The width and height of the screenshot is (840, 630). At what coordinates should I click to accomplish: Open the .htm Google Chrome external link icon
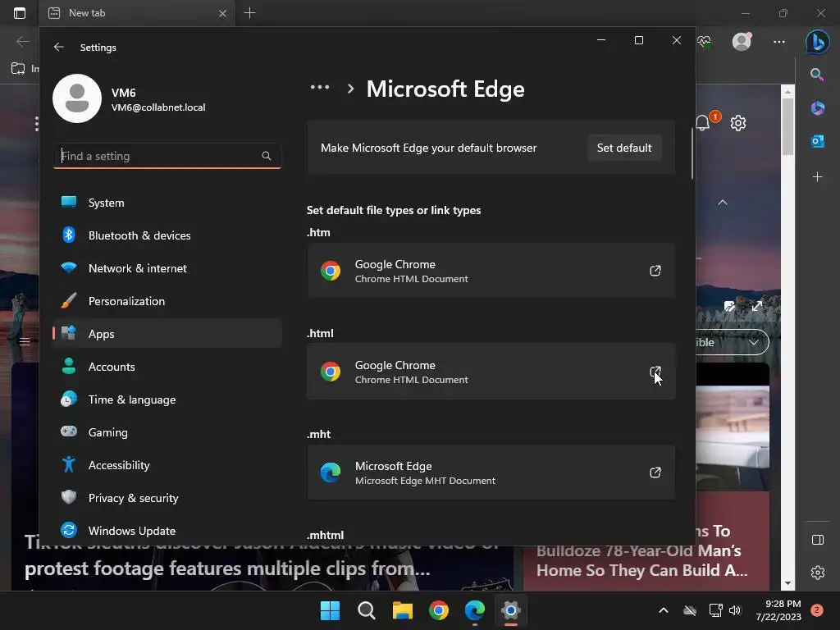(655, 271)
